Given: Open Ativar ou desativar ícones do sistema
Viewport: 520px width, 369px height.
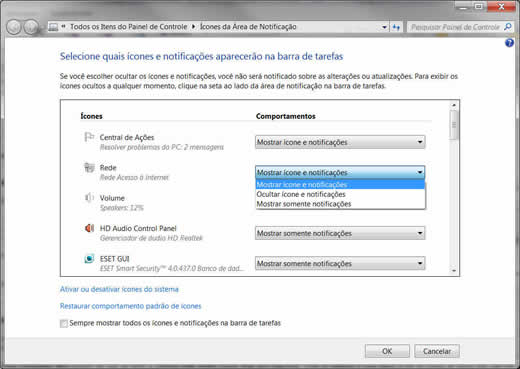Looking at the screenshot, I should pos(119,289).
